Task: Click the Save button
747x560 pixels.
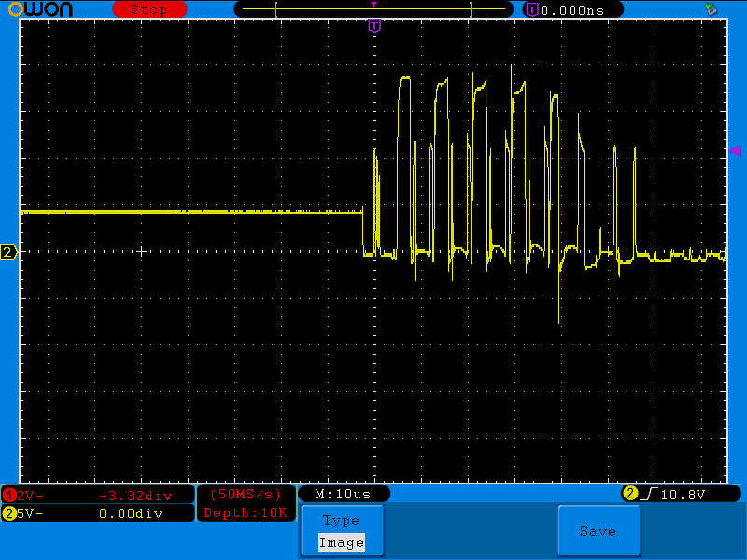Action: [x=599, y=530]
